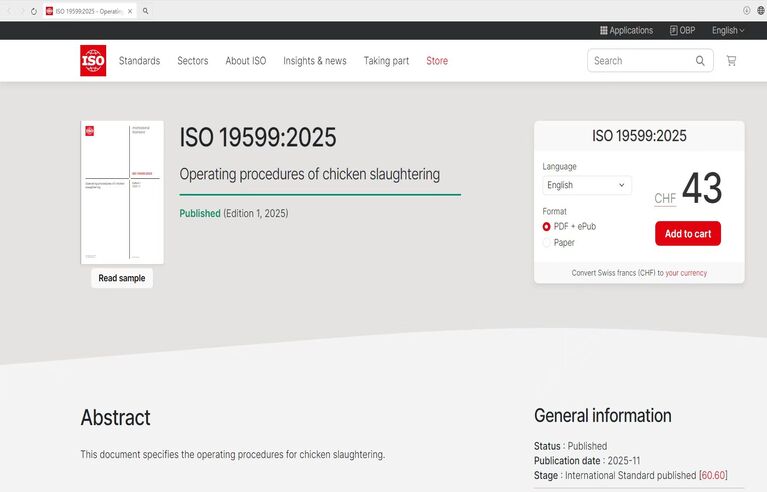Click the standard cover thumbnail
Screen dimensions: 767x492
[122, 192]
